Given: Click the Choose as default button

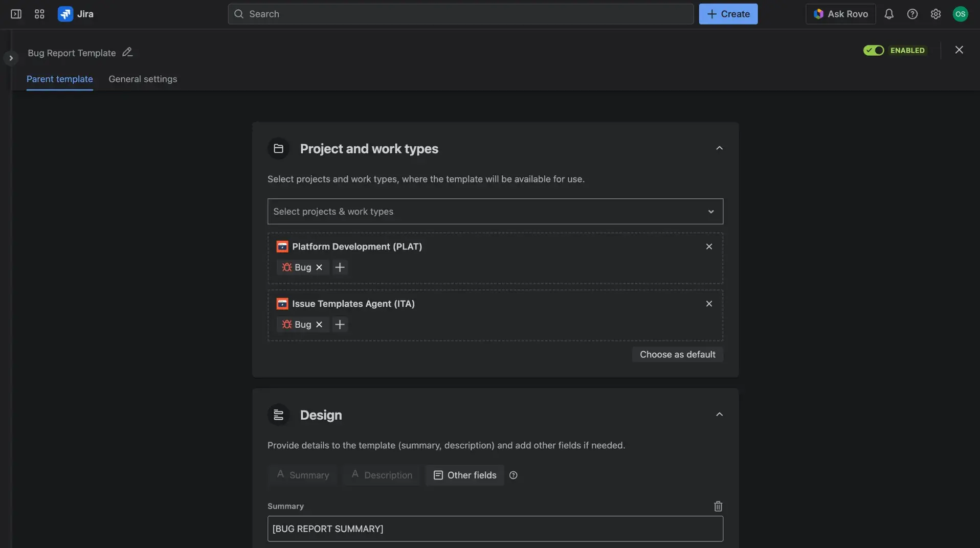Looking at the screenshot, I should [677, 354].
